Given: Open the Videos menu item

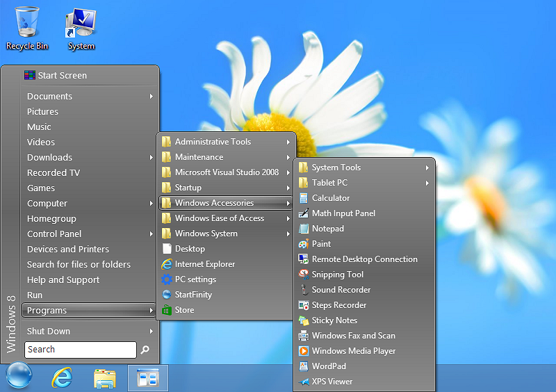Looking at the screenshot, I should pyautogui.click(x=89, y=142).
